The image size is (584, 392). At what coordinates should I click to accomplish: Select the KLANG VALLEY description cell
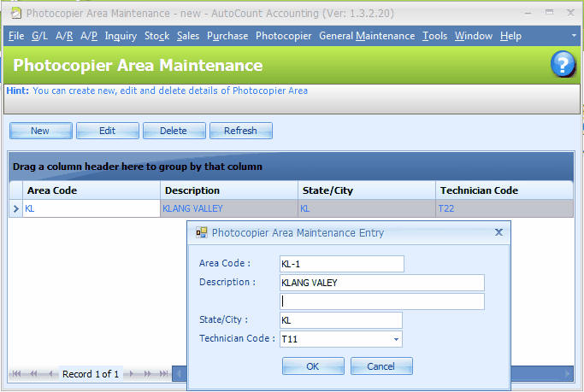[229, 208]
